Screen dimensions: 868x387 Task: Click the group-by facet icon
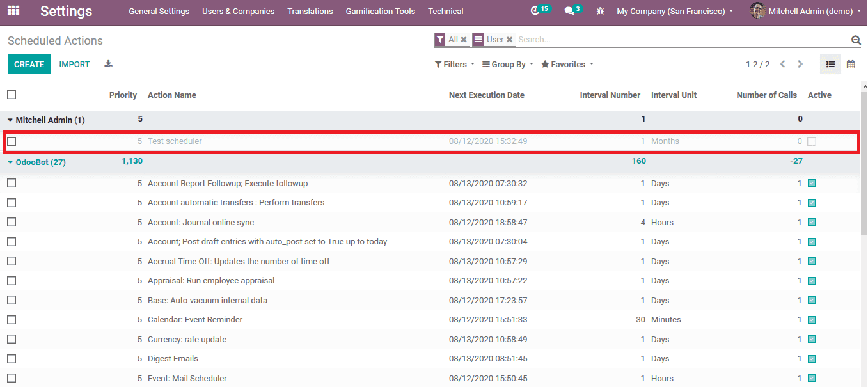tap(478, 40)
